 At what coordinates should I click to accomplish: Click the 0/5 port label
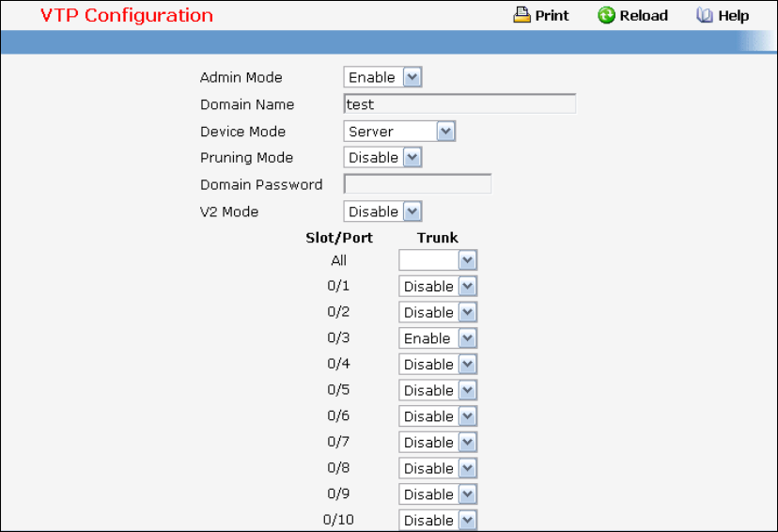[338, 389]
